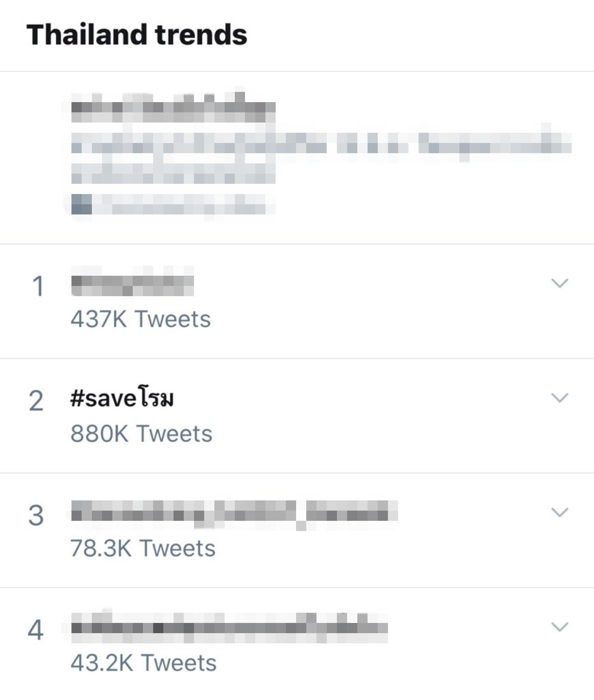Open the blurred fourth-ranked trend name
This screenshot has width=594, height=700.
point(229,627)
